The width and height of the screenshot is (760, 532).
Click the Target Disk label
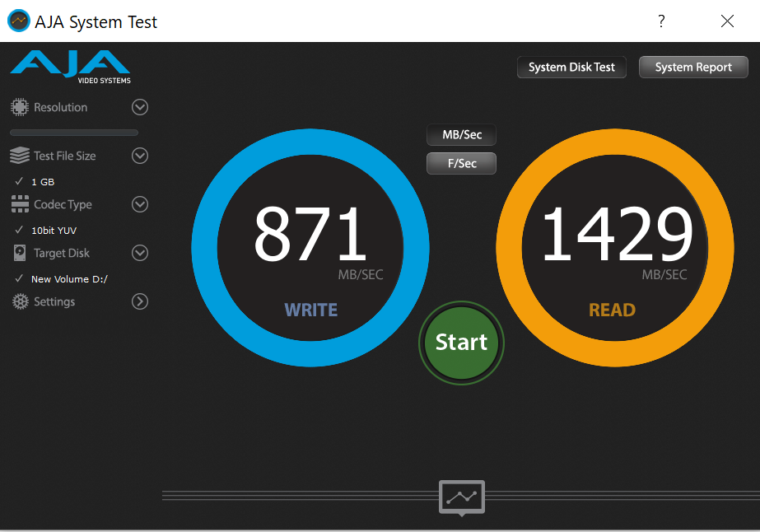pos(62,253)
